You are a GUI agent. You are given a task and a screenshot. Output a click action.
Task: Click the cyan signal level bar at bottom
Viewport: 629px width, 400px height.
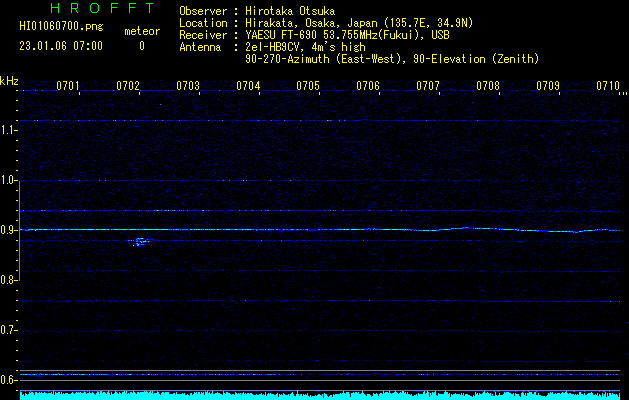tap(321, 396)
